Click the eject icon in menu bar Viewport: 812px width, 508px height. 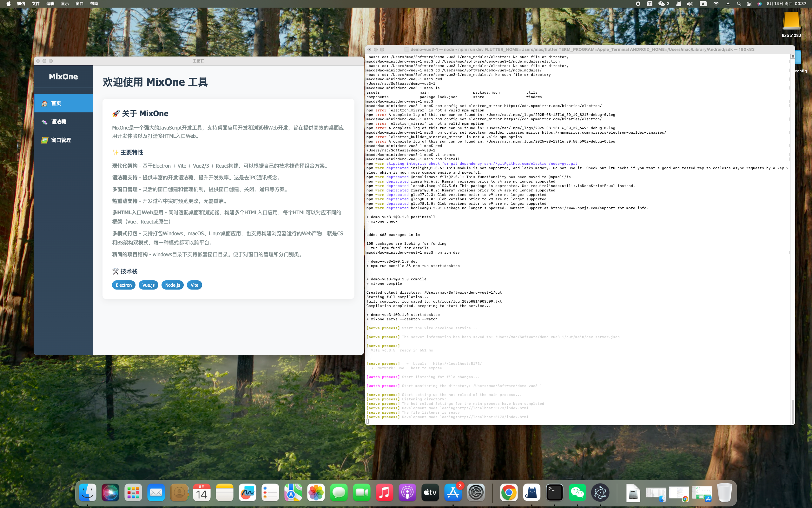point(728,4)
